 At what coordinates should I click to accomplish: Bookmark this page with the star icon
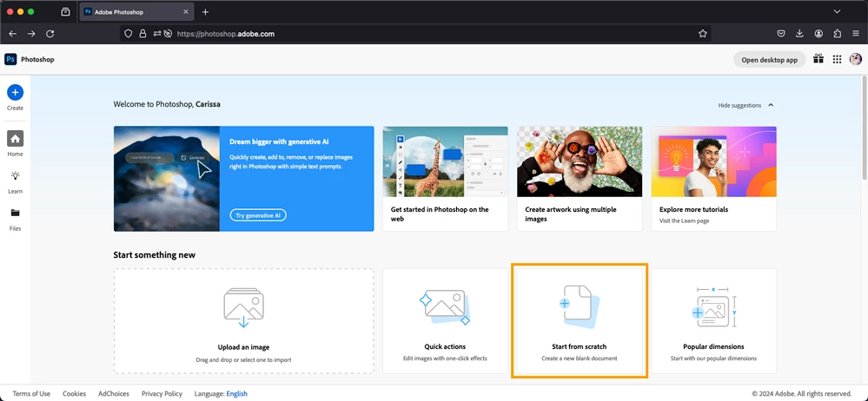point(703,34)
